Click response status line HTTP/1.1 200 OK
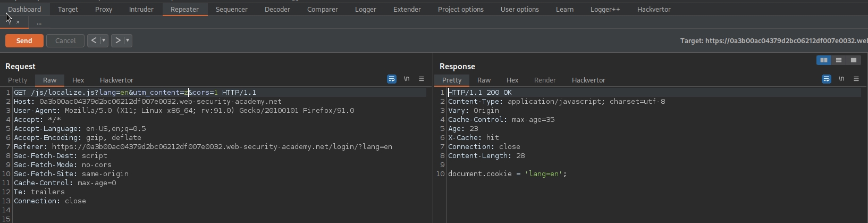Image resolution: width=868 pixels, height=223 pixels. click(480, 92)
